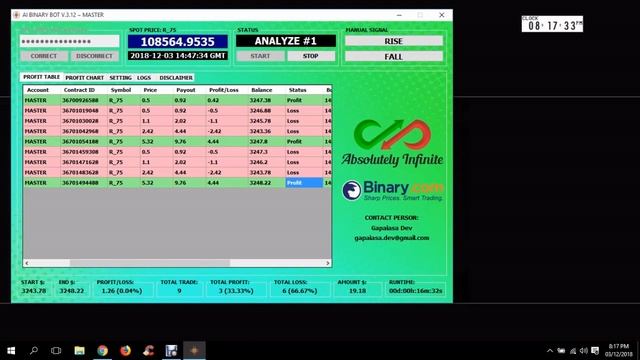Launch Firefox from taskbar
Viewport: 640px width, 360px height.
point(125,350)
